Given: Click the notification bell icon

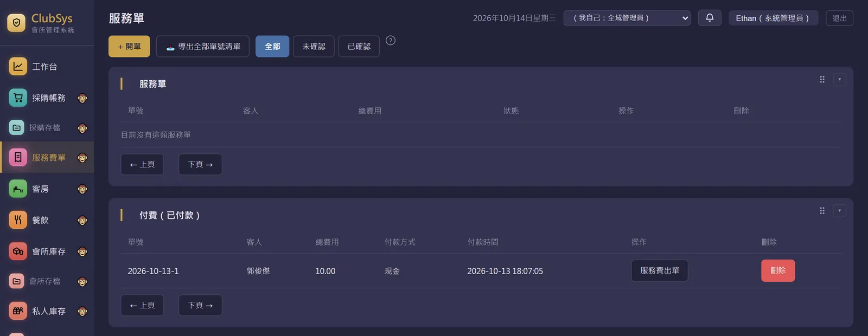Looking at the screenshot, I should [710, 18].
